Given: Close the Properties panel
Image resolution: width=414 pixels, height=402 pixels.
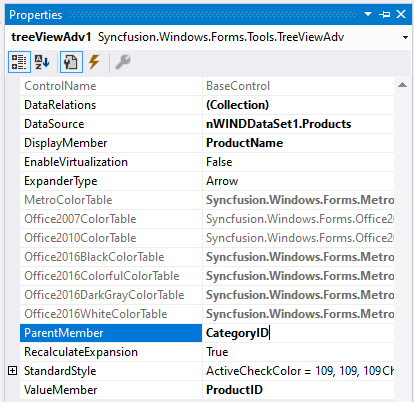Looking at the screenshot, I should 401,14.
